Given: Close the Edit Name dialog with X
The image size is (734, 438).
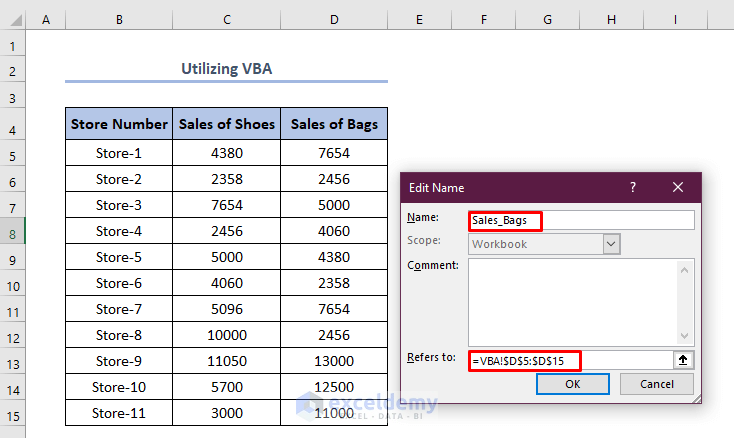Looking at the screenshot, I should pos(678,187).
